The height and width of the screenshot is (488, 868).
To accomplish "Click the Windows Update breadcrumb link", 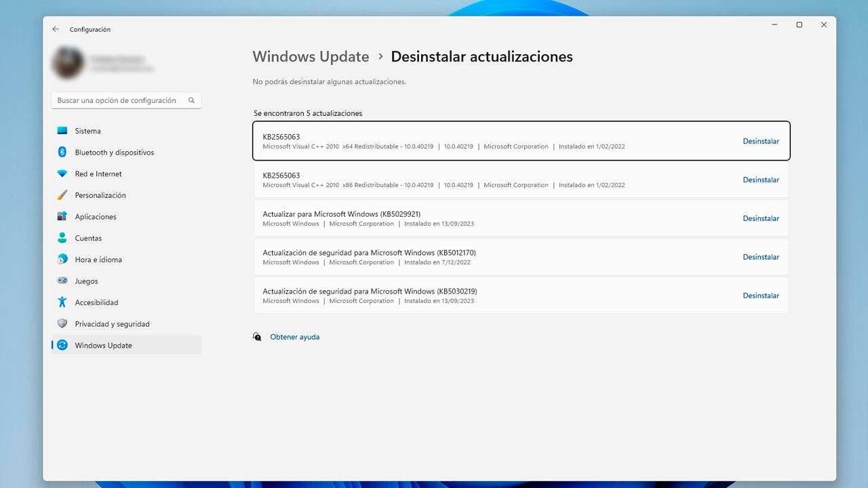I will tap(311, 57).
